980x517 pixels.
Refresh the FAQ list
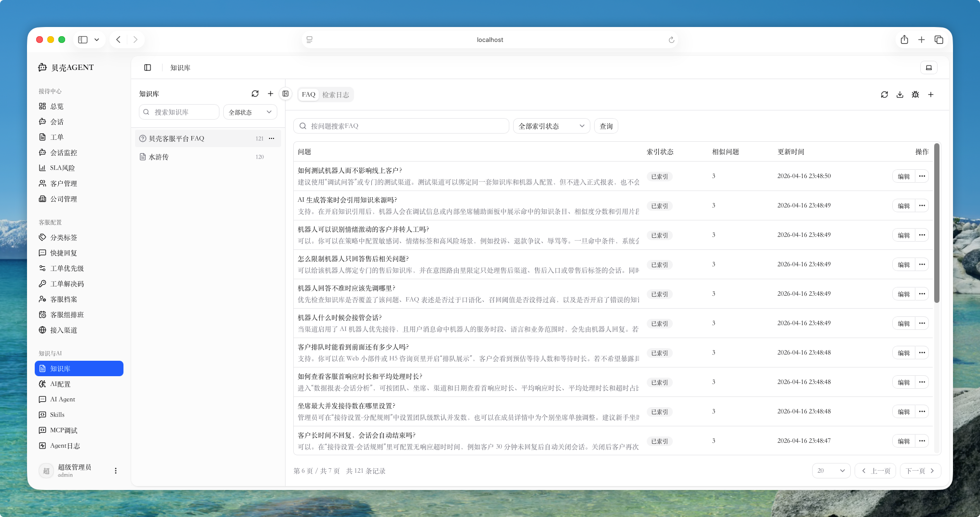pos(885,95)
